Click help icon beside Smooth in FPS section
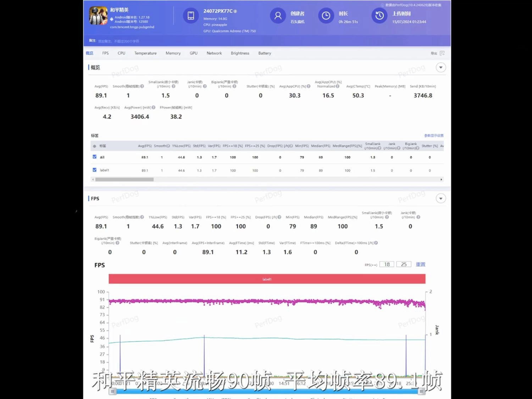Image resolution: width=532 pixels, height=399 pixels. (142, 217)
